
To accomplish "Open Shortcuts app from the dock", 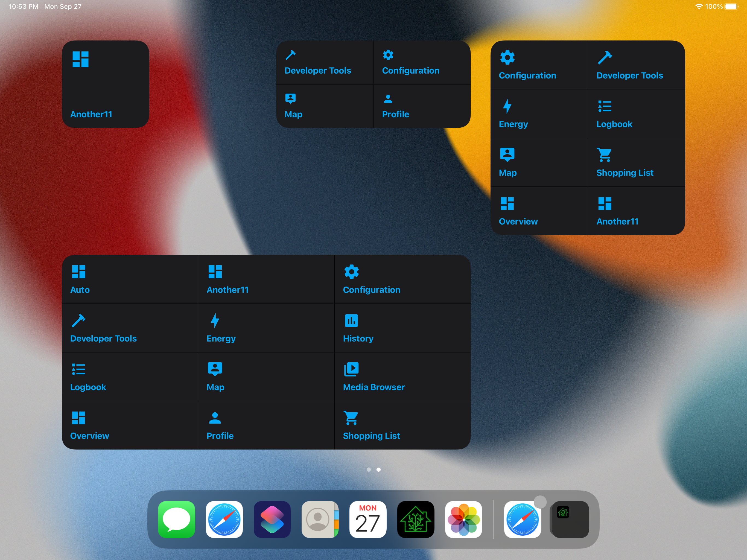I will coord(272,519).
